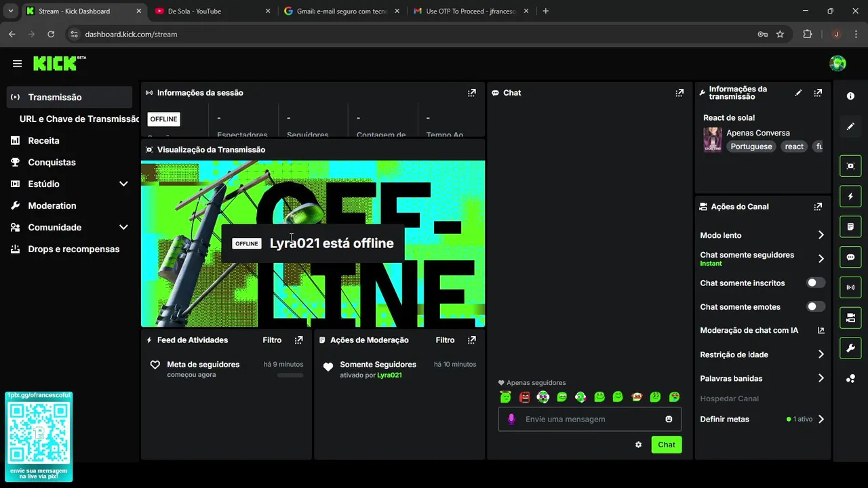Image resolution: width=868 pixels, height=488 pixels.
Task: Open the hamburger menu beside Kick logo
Action: coord(17,64)
